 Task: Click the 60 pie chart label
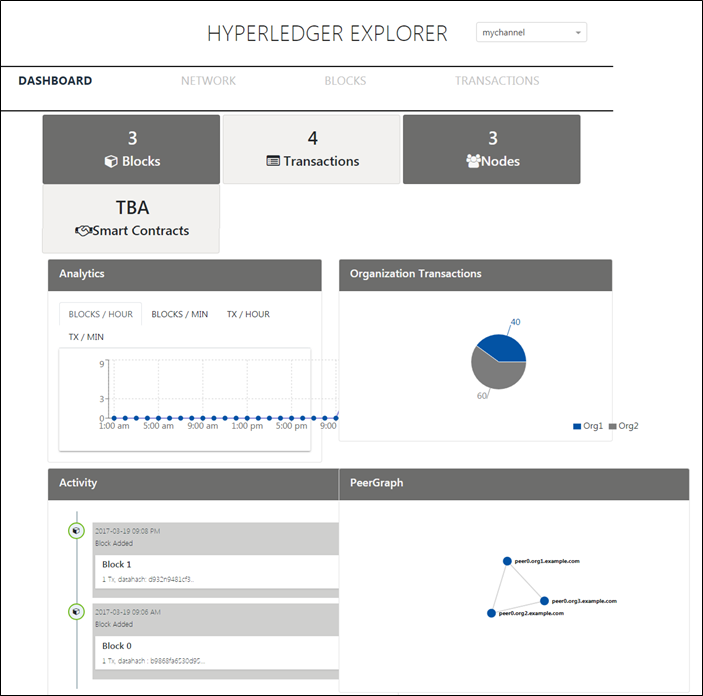tap(482, 396)
